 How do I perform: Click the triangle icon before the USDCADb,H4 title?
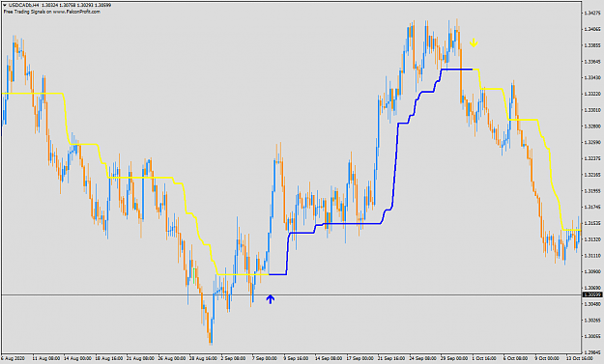coord(4,6)
